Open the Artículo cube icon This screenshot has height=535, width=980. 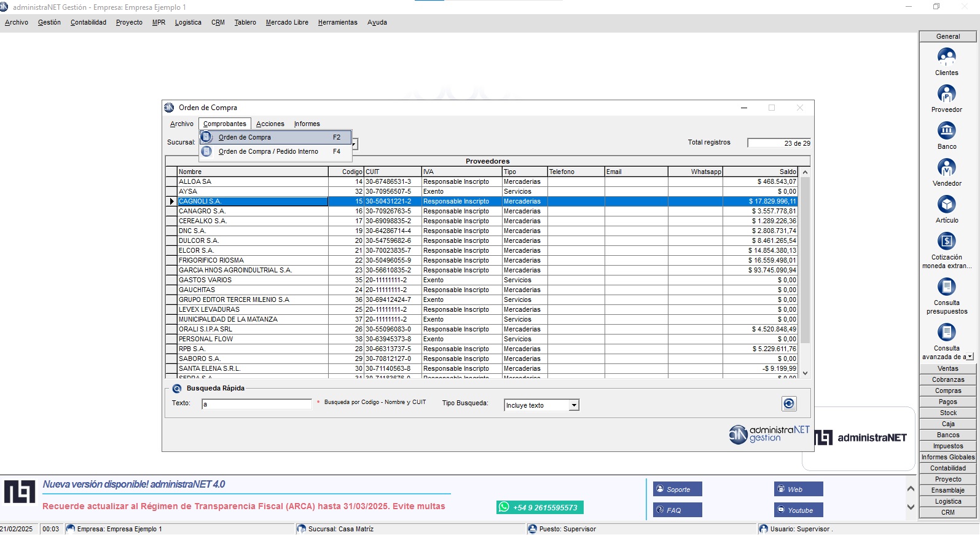(x=946, y=204)
